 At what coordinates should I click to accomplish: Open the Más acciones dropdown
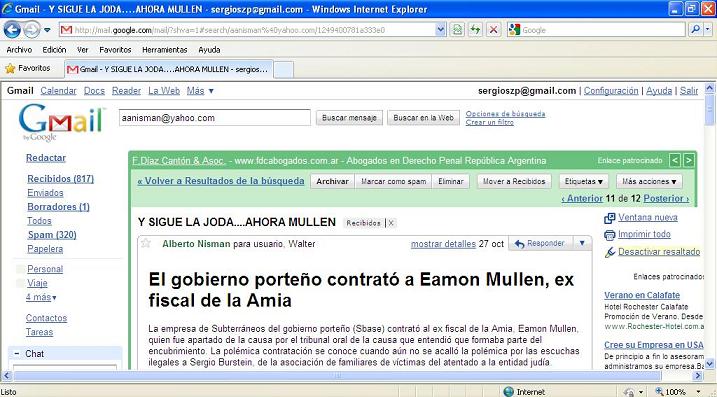point(649,182)
